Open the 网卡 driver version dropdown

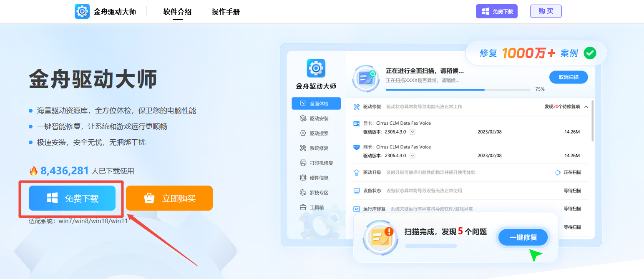(413, 156)
